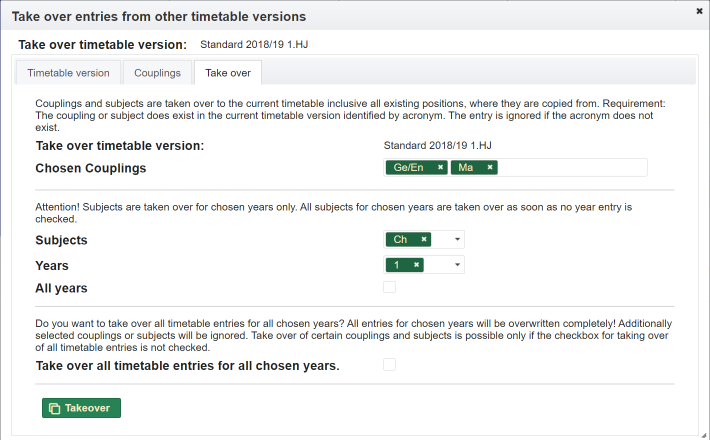The height and width of the screenshot is (440, 710).
Task: Click the dialog title bar text
Action: point(159,17)
